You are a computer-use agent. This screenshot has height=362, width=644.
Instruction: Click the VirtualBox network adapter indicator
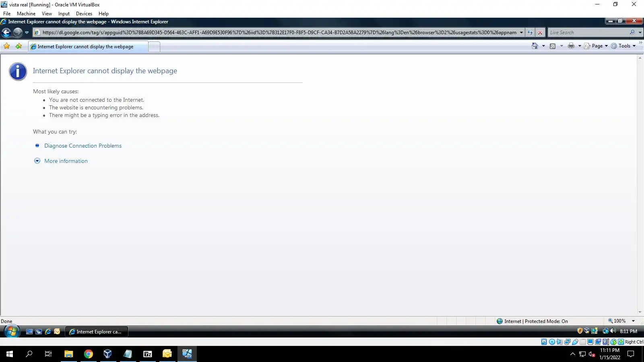[567, 342]
